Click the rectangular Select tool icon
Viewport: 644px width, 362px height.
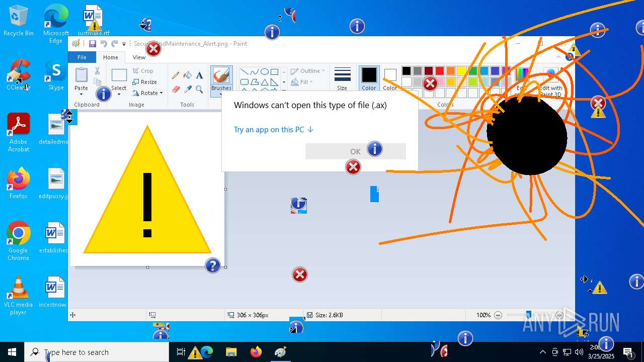tap(119, 75)
